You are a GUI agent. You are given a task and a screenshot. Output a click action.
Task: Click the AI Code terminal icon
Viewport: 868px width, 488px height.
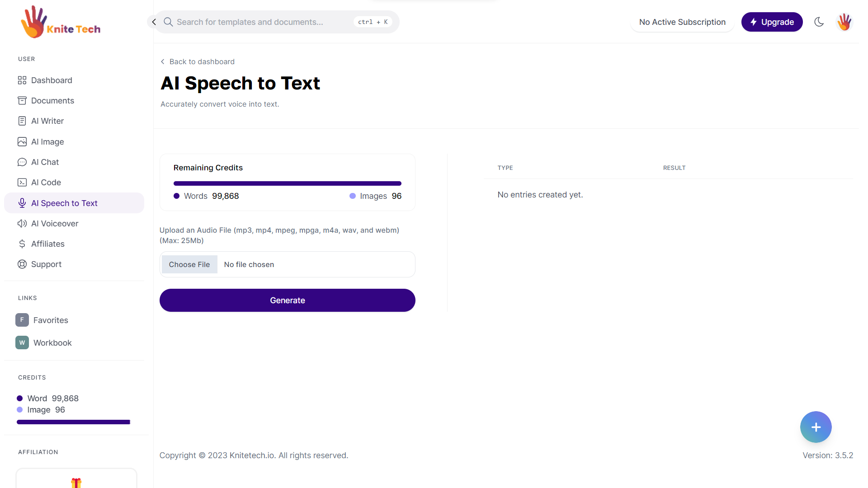pyautogui.click(x=22, y=183)
